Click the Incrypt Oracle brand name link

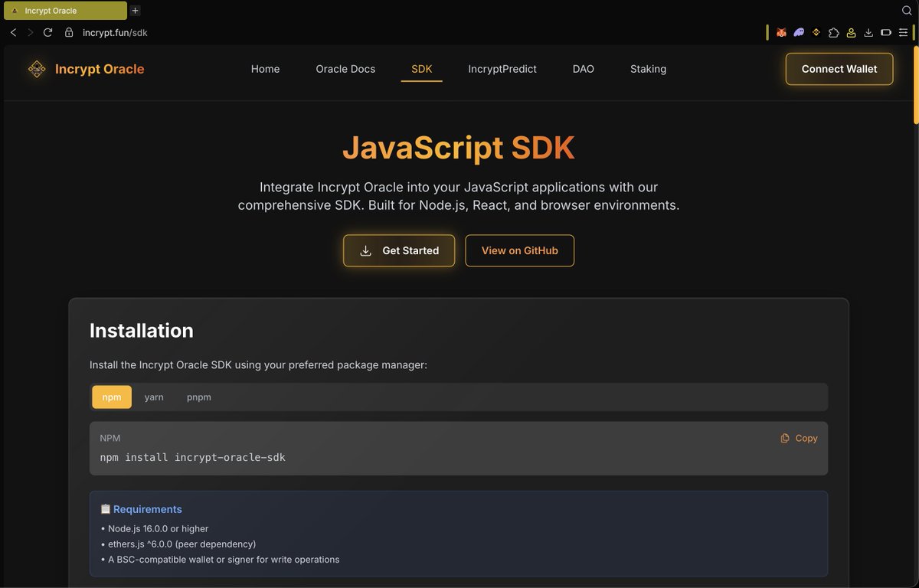(x=100, y=69)
